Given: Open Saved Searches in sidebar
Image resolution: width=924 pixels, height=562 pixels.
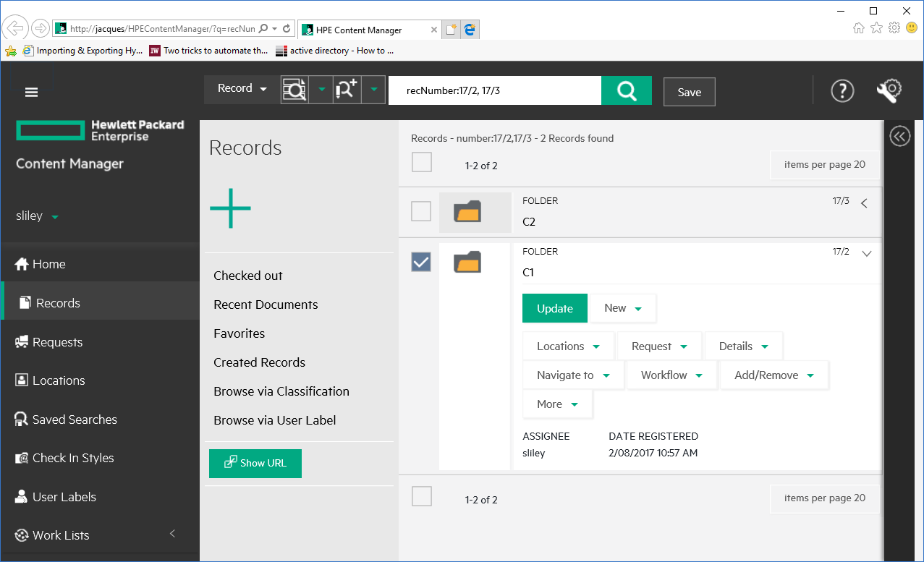Looking at the screenshot, I should click(x=100, y=420).
